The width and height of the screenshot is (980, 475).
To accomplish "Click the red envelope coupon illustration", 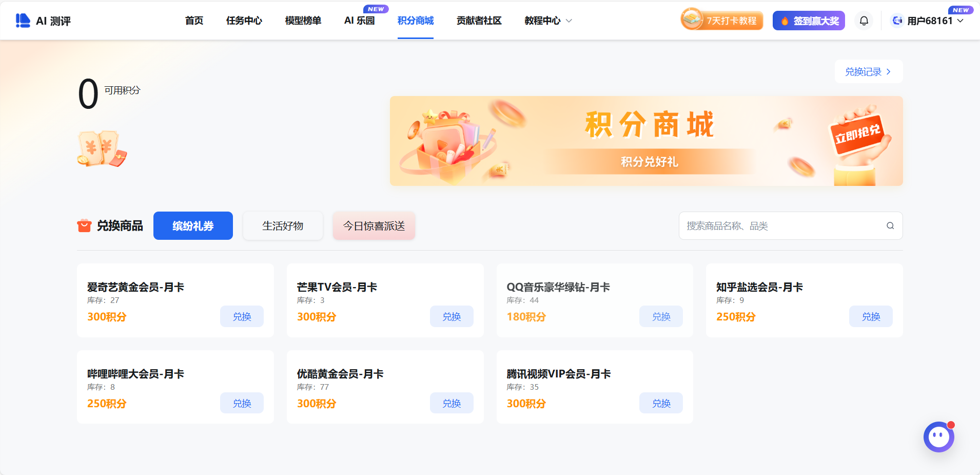I will coord(102,149).
